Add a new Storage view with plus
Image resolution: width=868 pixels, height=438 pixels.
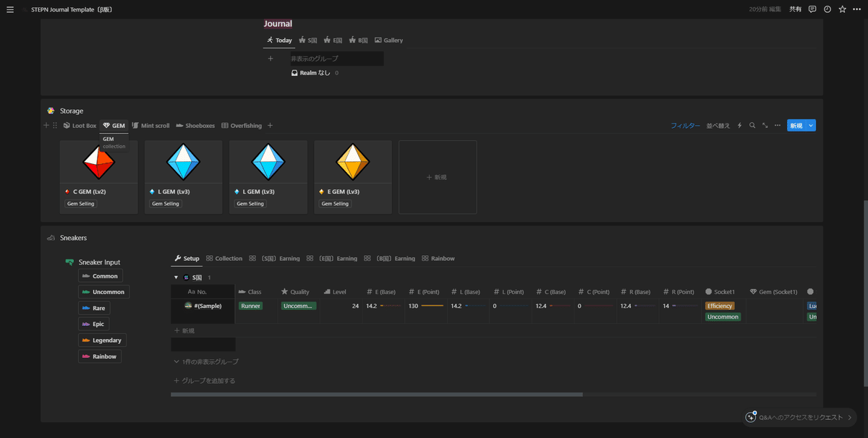point(271,126)
